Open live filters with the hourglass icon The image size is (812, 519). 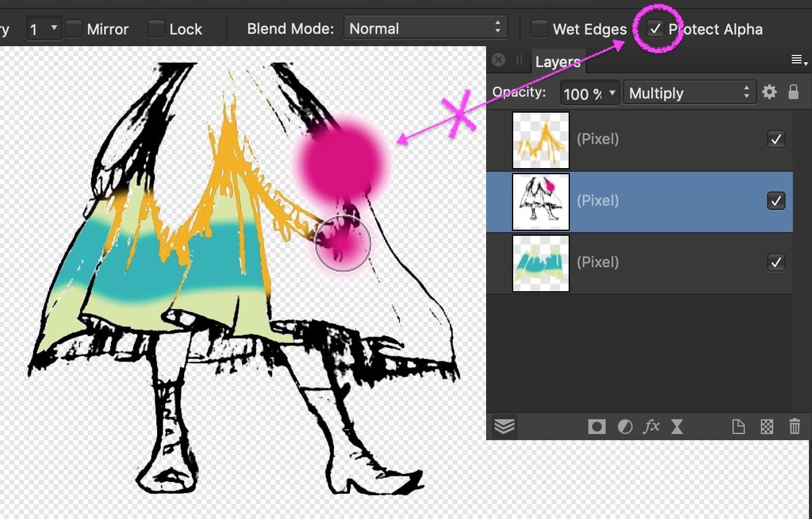(x=677, y=427)
